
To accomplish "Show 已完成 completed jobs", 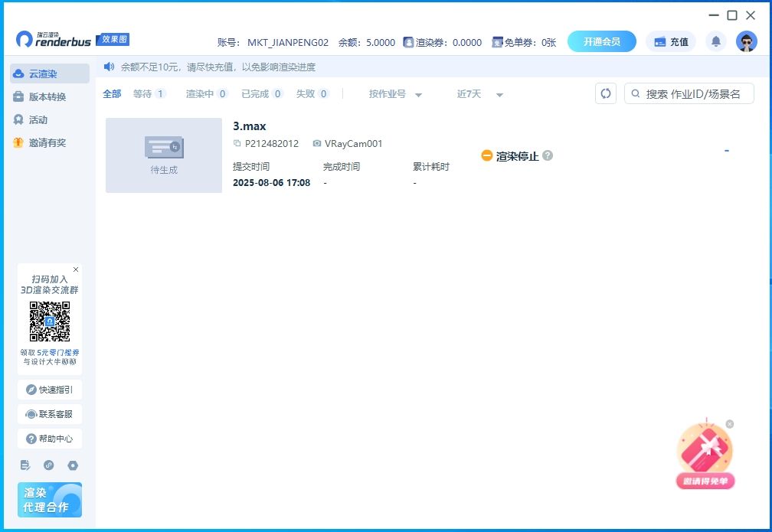I will (262, 93).
